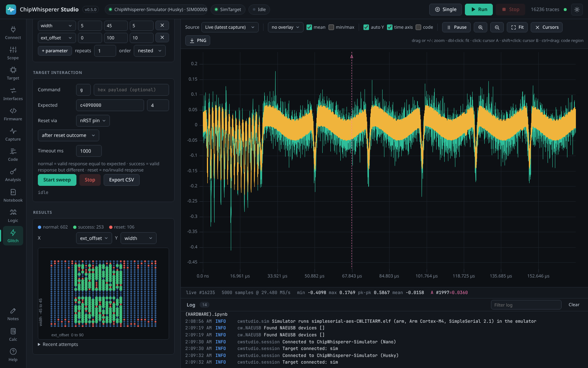Toggle the light/dark theme icon
This screenshot has height=368, width=588.
tap(577, 10)
